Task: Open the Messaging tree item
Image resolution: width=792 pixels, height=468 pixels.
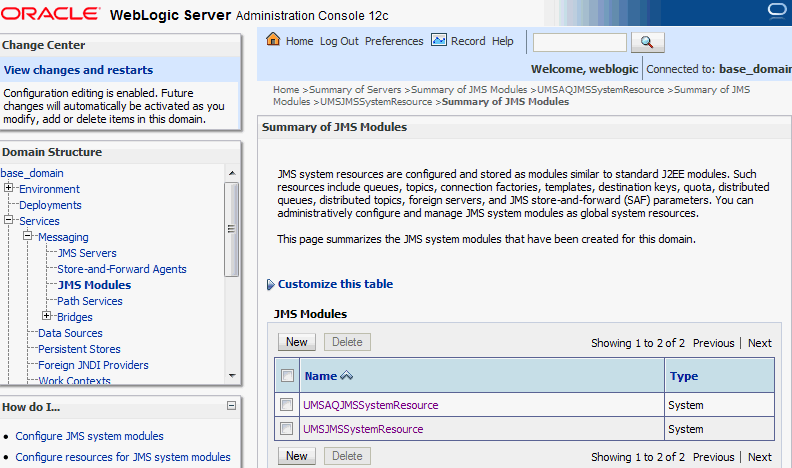Action: point(63,237)
